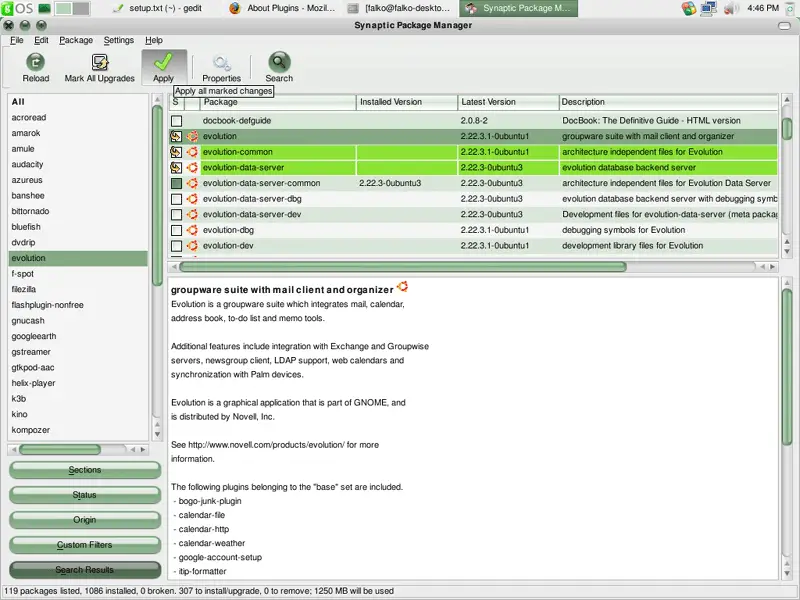This screenshot has width=800, height=600.
Task: Click the Ubuntu logo in the evolution-data-server row
Action: coord(192,167)
